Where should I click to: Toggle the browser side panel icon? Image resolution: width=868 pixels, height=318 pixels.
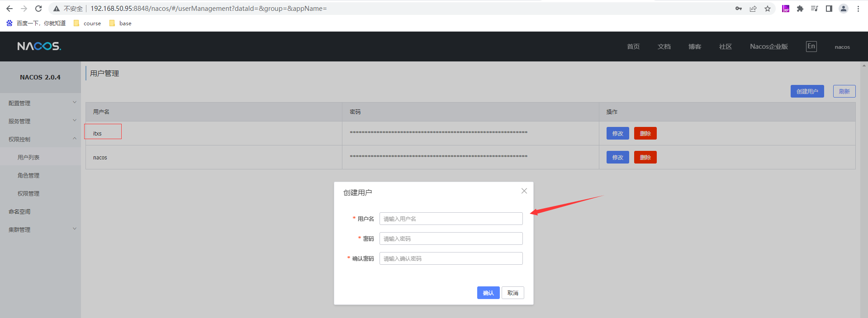coord(829,9)
